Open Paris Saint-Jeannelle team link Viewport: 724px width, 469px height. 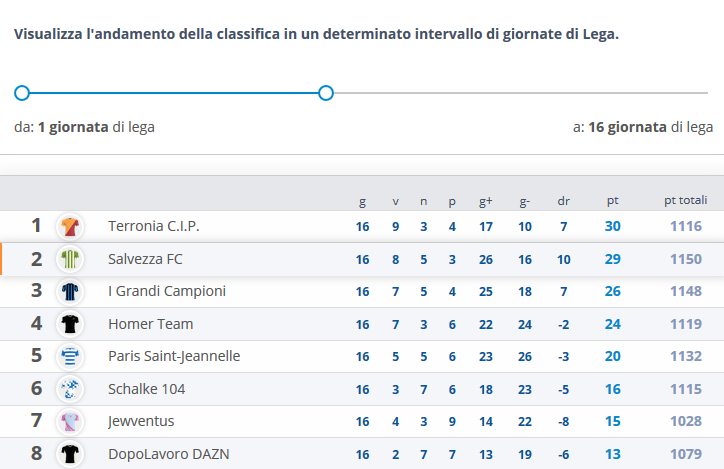click(x=174, y=356)
